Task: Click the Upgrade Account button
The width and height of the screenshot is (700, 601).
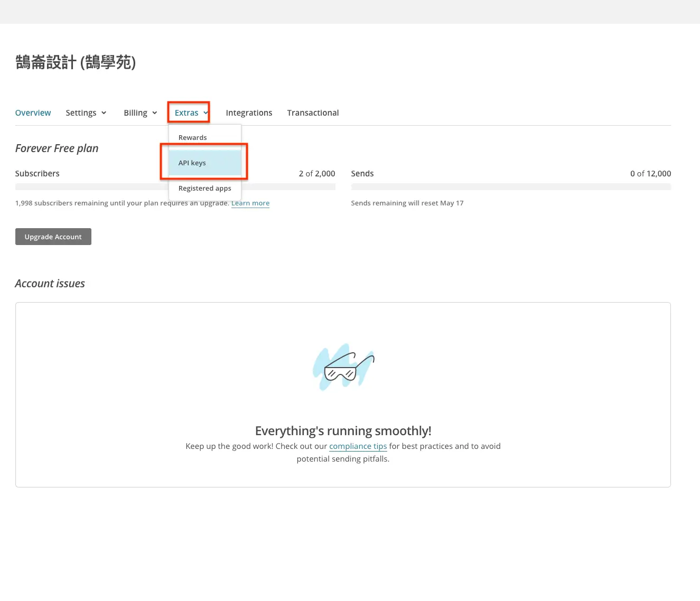Action: (53, 237)
